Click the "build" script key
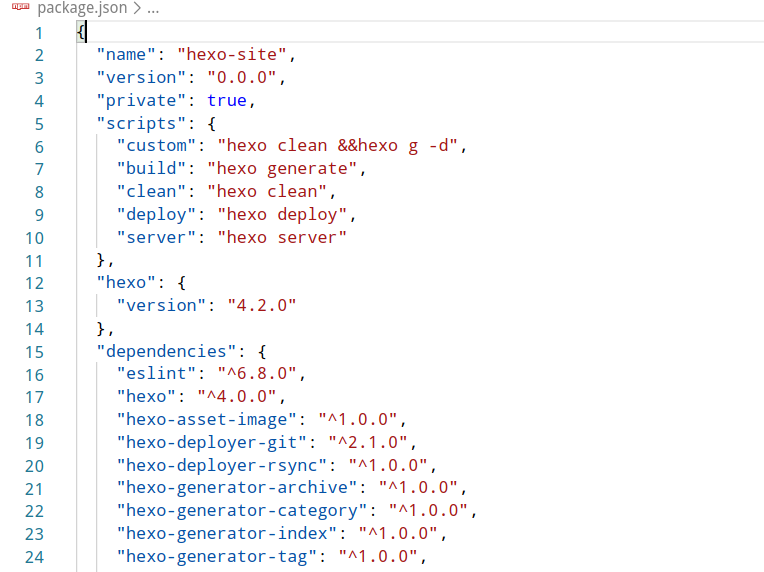Viewport: 764px width, 572px height. pyautogui.click(x=151, y=169)
